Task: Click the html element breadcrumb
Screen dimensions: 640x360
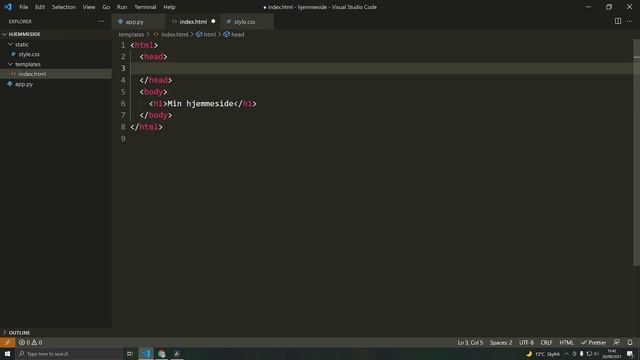Action: click(x=206, y=35)
